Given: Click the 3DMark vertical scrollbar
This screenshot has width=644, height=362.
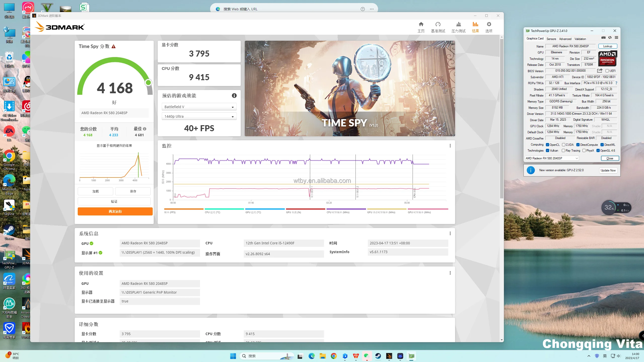Looking at the screenshot, I should pos(502,118).
